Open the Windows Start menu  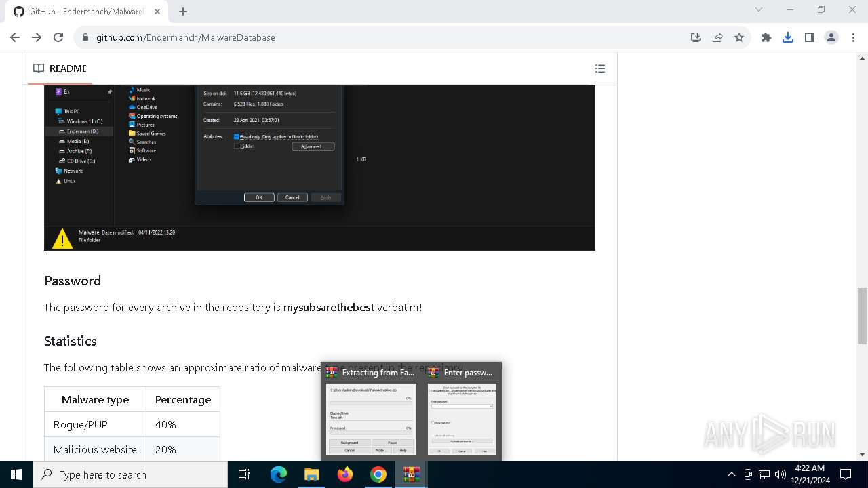[16, 474]
